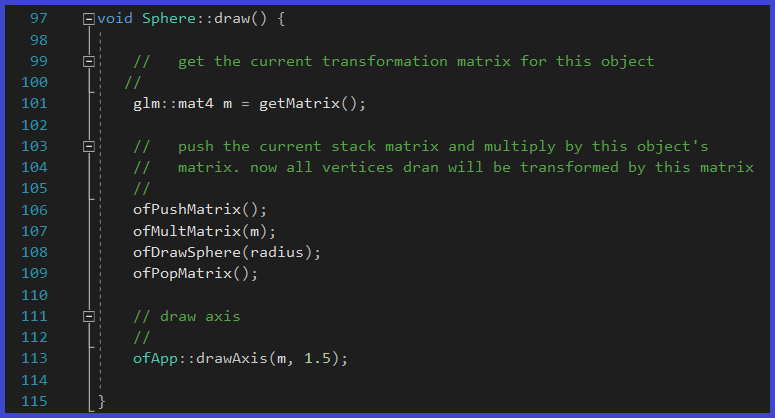Click the void keyword
Viewport: 775px width, 418px height.
(115, 20)
